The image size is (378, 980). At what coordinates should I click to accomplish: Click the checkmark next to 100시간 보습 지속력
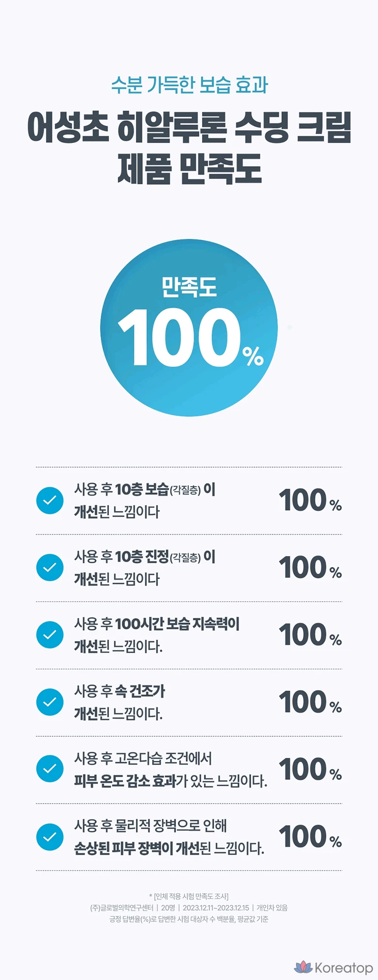[x=50, y=634]
